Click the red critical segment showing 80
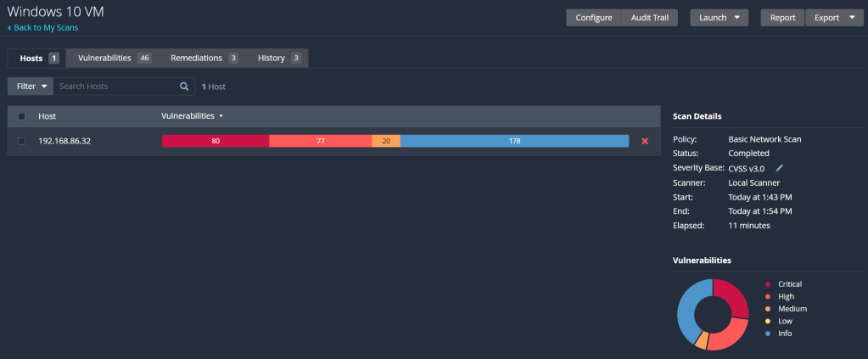Screen dimensions: 868x359 [x=216, y=141]
